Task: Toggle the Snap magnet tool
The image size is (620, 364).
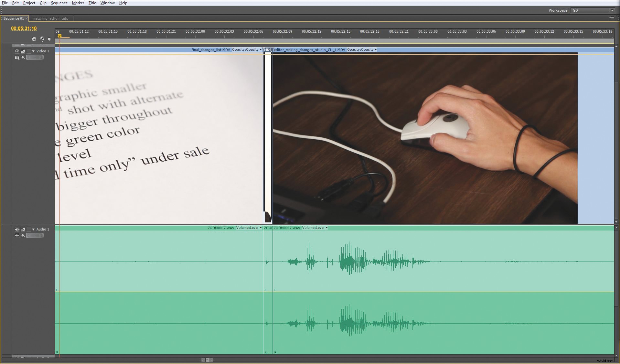Action: coord(34,39)
